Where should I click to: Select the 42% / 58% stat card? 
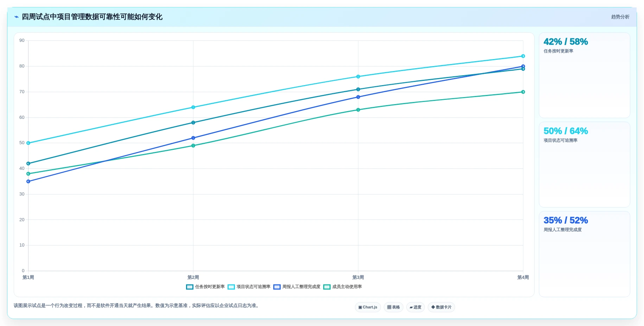[x=584, y=75]
